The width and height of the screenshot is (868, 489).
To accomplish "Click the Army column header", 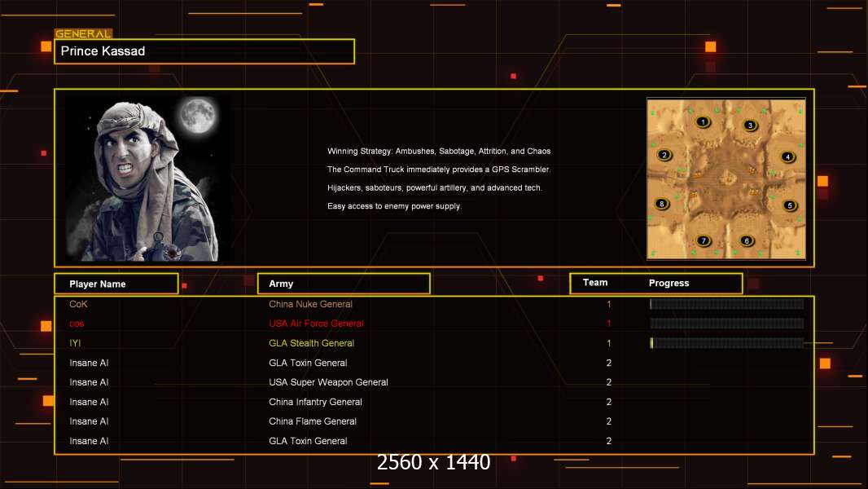I will coord(344,284).
